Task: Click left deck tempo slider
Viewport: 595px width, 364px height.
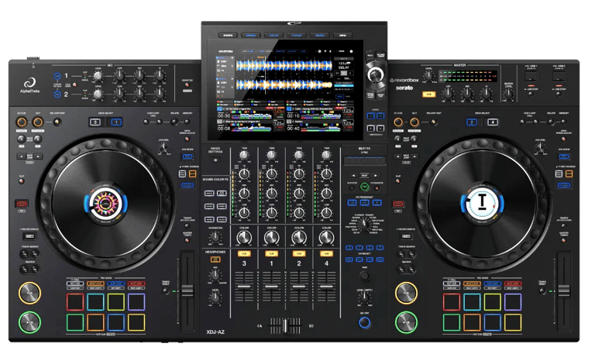Action: pyautogui.click(x=187, y=291)
